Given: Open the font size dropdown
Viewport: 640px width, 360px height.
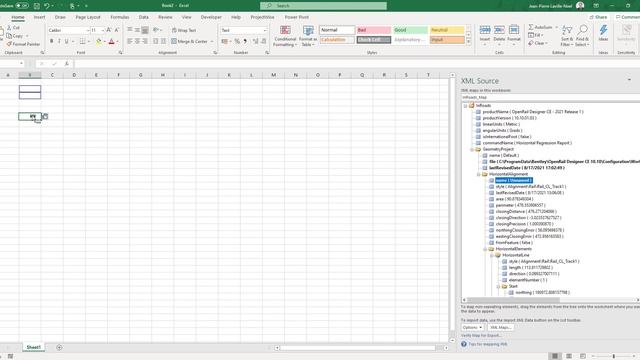Looking at the screenshot, I should [x=102, y=30].
